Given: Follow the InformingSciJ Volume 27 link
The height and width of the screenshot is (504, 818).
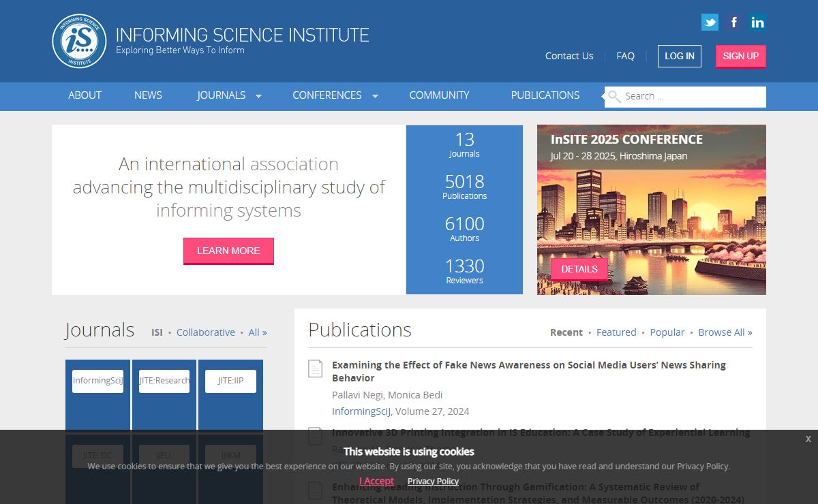Looking at the screenshot, I should coord(362,411).
